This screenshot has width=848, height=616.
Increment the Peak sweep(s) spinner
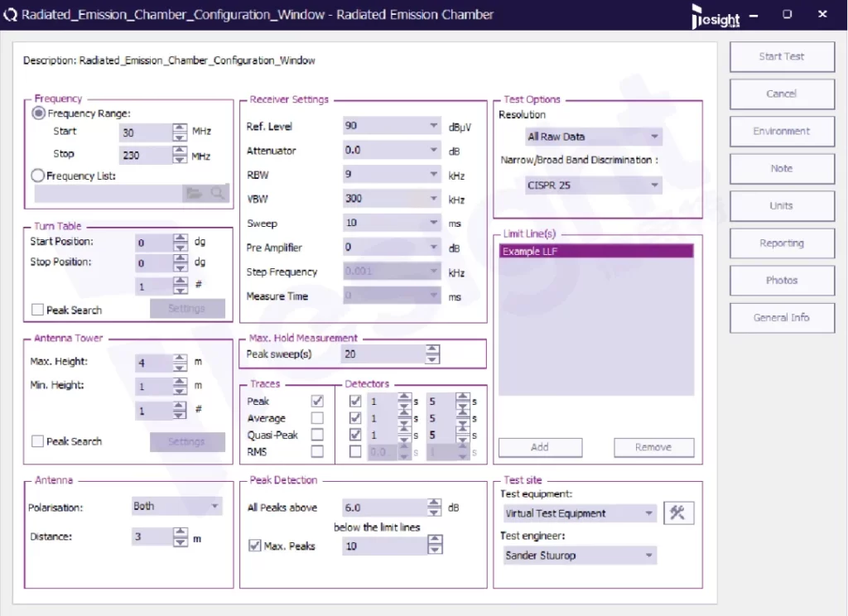click(x=432, y=349)
